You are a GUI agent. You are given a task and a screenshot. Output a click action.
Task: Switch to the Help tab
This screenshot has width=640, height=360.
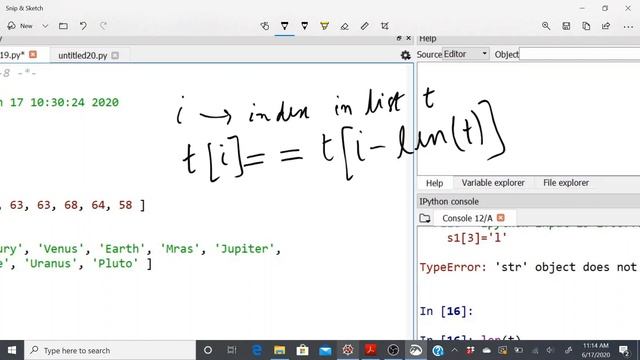coord(434,183)
